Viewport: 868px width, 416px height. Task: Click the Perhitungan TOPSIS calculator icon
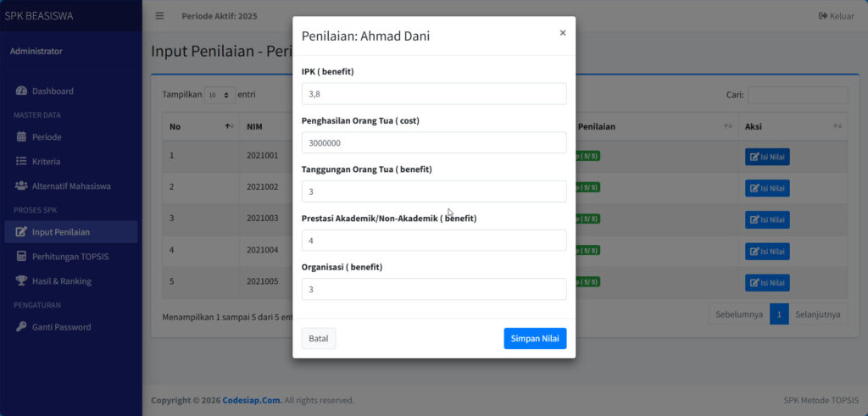click(21, 256)
